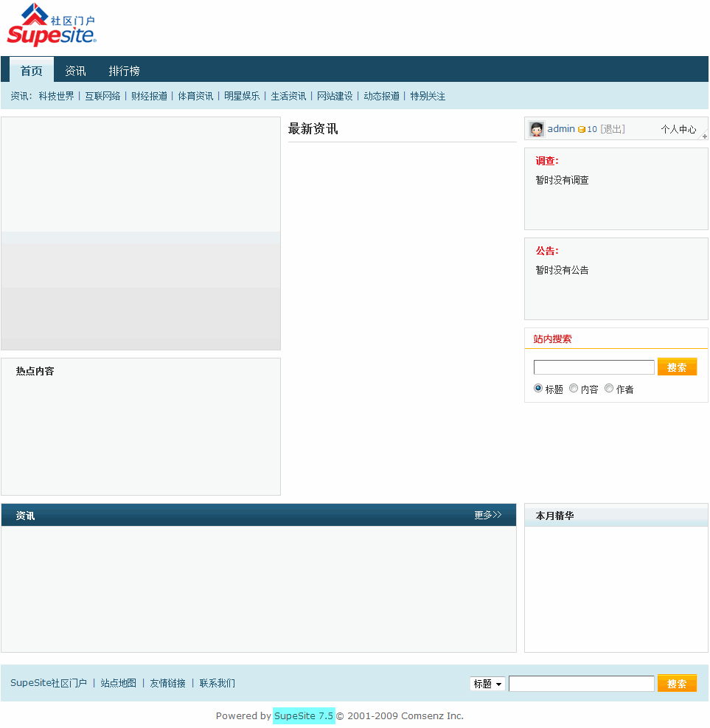Open the 友情链接 footer link
The image size is (710, 728).
point(167,684)
